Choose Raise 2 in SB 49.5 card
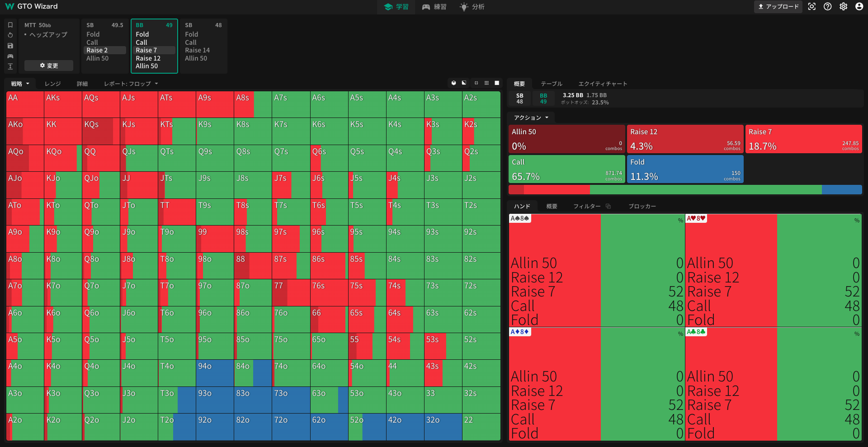Image resolution: width=868 pixels, height=447 pixels. [x=105, y=50]
